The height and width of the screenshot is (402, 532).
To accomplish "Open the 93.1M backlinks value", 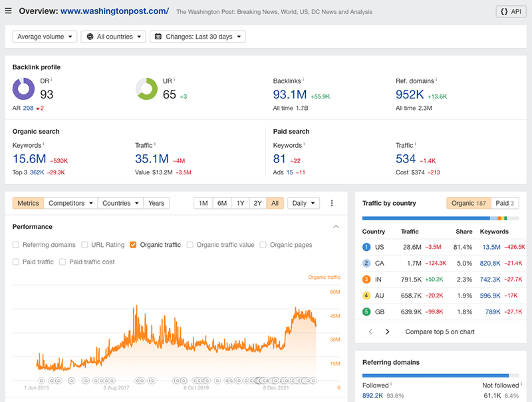I will 290,95.
